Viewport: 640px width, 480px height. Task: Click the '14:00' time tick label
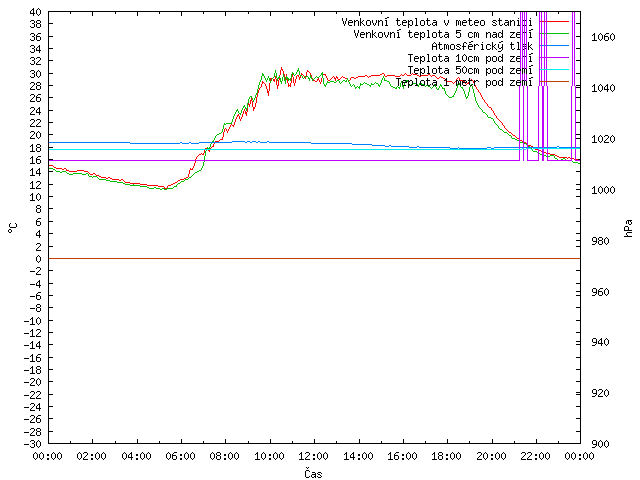pyautogui.click(x=358, y=456)
